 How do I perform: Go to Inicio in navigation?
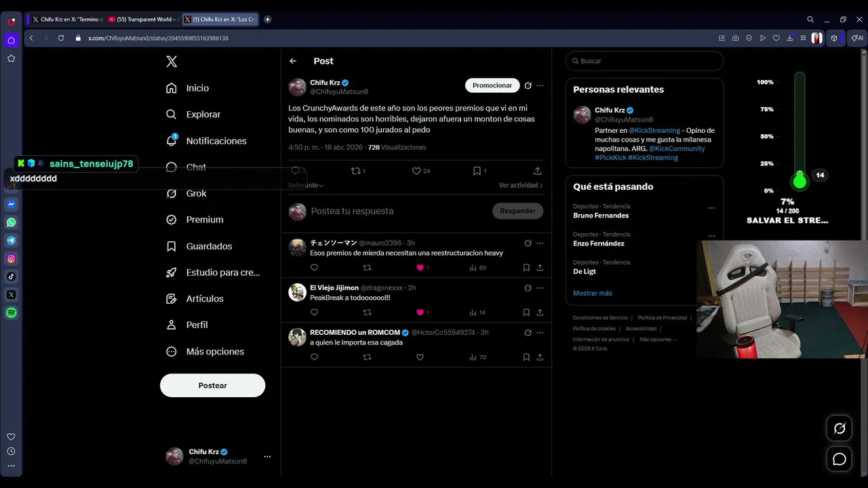click(188, 88)
